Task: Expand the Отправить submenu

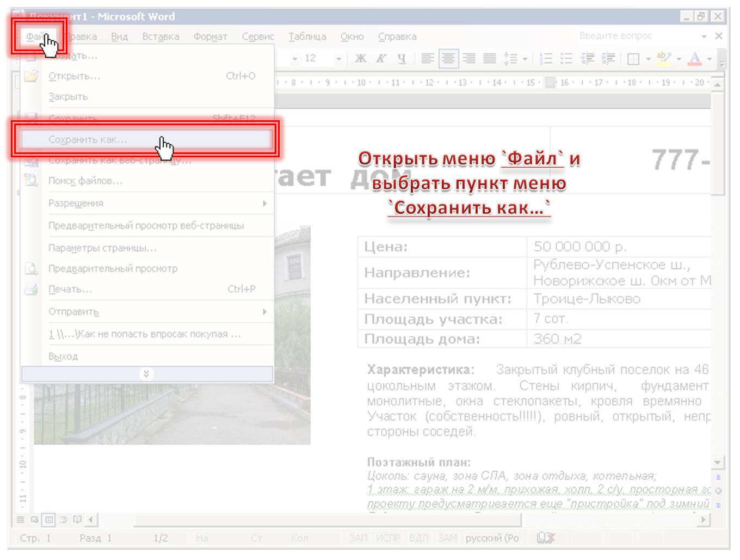Action: coord(147,312)
